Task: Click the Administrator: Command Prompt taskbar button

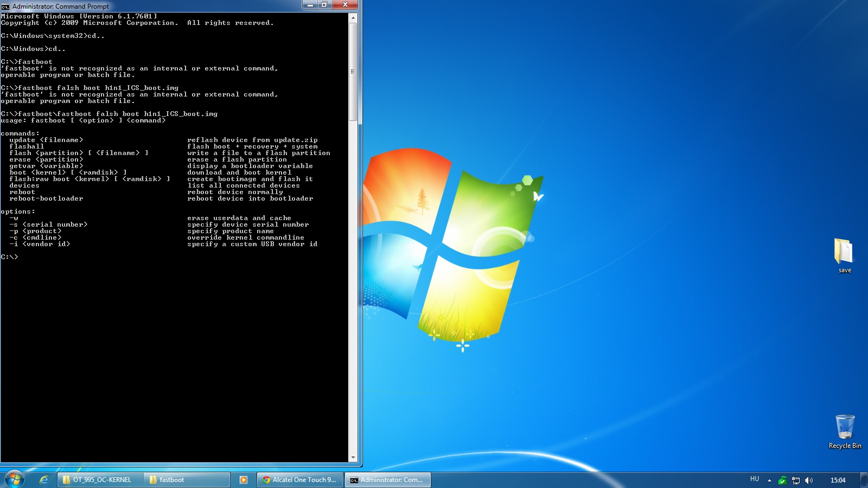Action: tap(388, 480)
